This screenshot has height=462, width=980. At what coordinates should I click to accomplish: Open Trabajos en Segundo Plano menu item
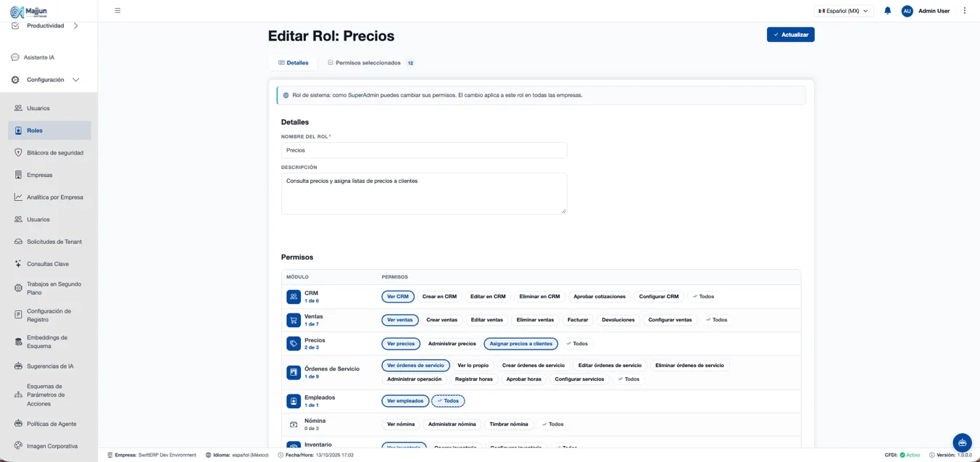pyautogui.click(x=49, y=289)
